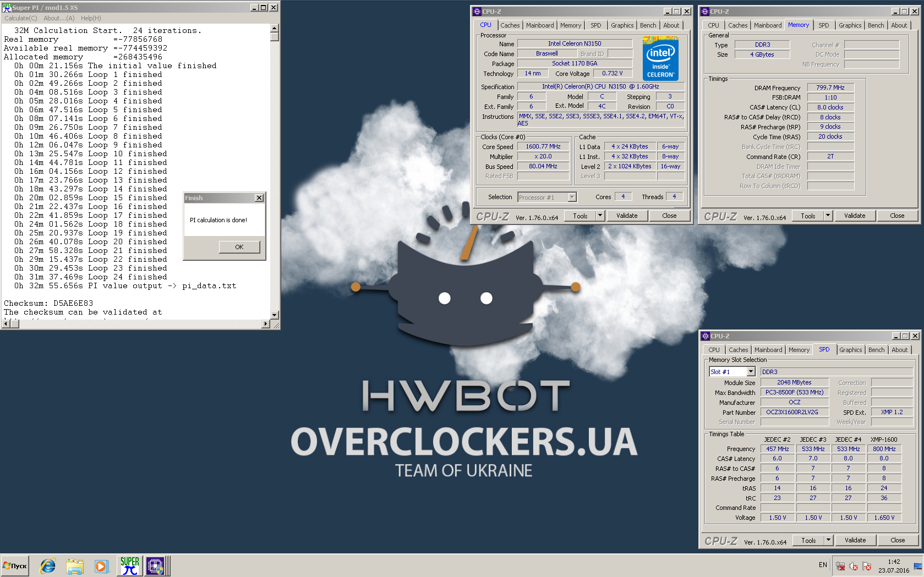The image size is (924, 577).
Task: Click Tools button in CPU tab window
Action: (580, 216)
